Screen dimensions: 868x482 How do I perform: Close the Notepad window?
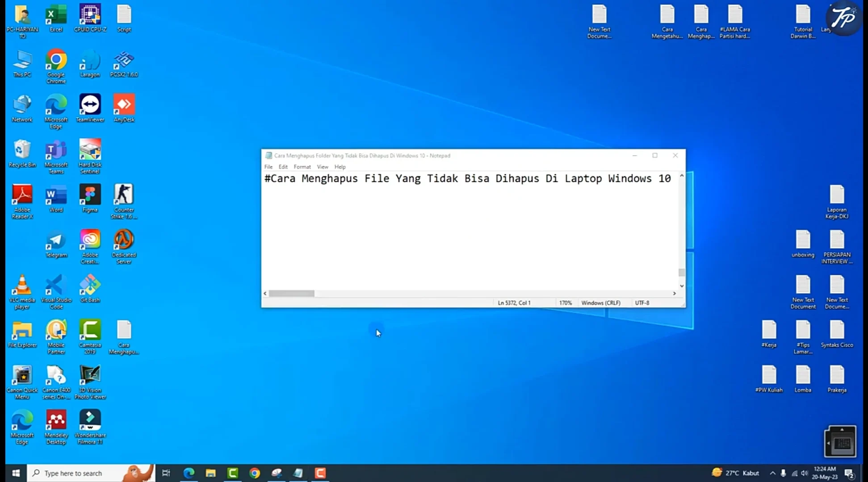click(x=675, y=155)
